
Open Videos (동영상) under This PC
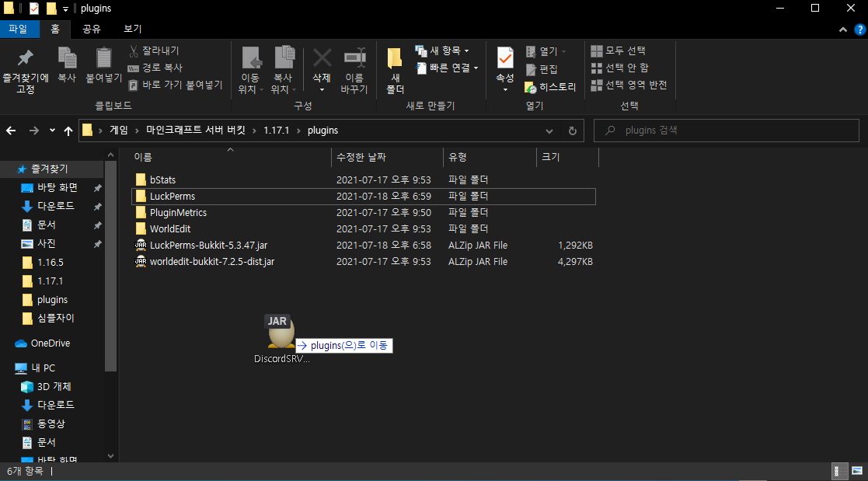point(52,424)
